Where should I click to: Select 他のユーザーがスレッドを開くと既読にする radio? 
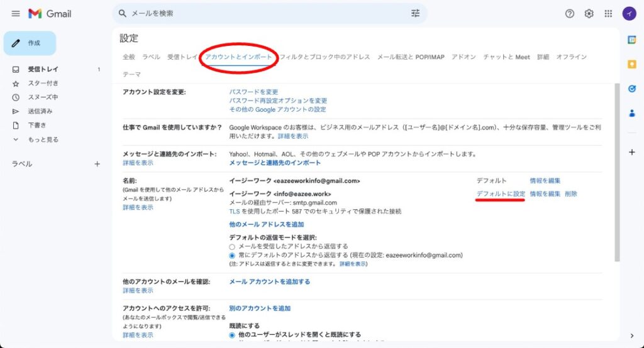pyautogui.click(x=232, y=335)
